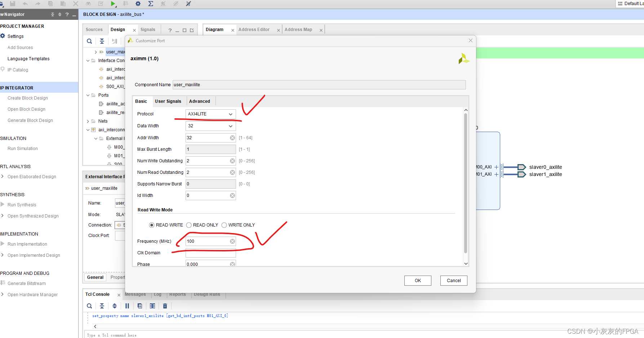Click search icon in Tcl Console toolbar
The height and width of the screenshot is (338, 644).
pyautogui.click(x=89, y=306)
